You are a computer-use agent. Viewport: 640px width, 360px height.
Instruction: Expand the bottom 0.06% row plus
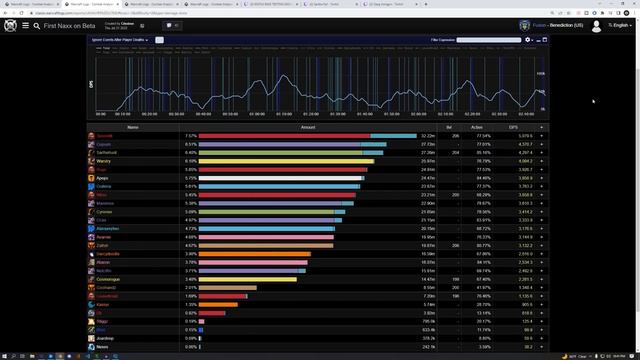(x=542, y=347)
